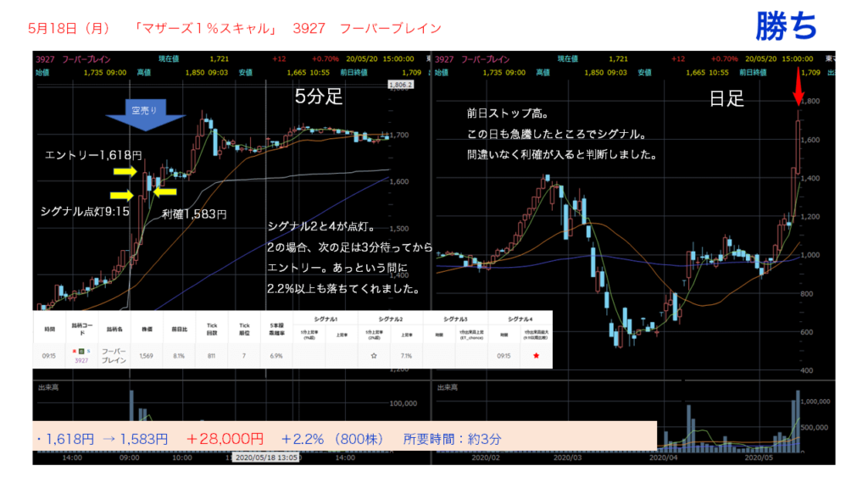Select the Tick順位 column header
Viewport: 868px width, 488px height.
click(244, 330)
